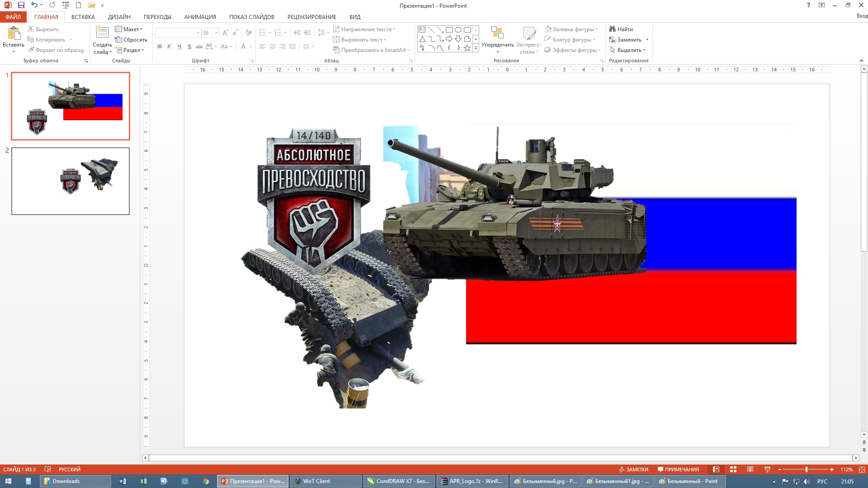Screen dimensions: 868x488
Task: Click the align text right icon
Action: (283, 47)
